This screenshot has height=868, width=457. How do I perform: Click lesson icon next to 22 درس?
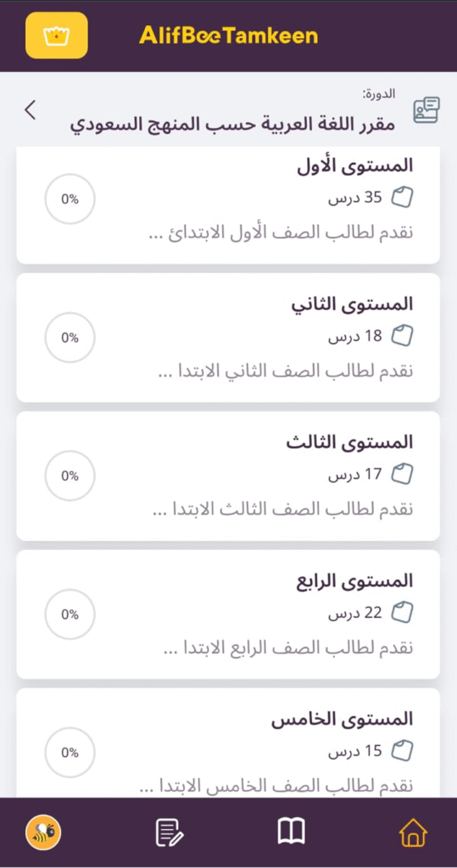pyautogui.click(x=403, y=612)
